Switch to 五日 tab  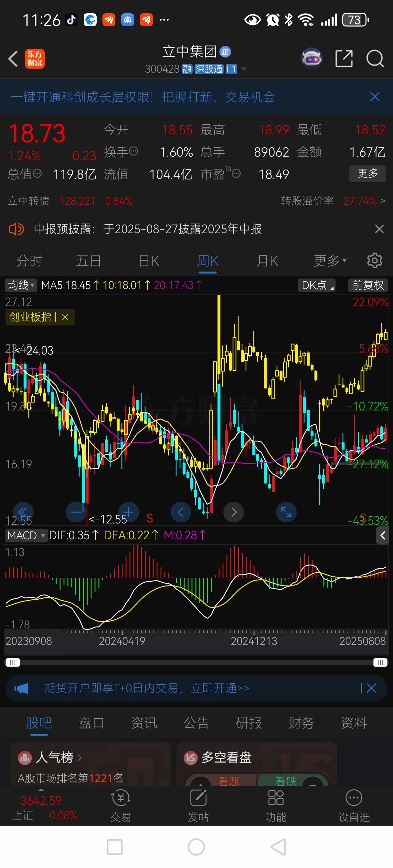coord(88,261)
